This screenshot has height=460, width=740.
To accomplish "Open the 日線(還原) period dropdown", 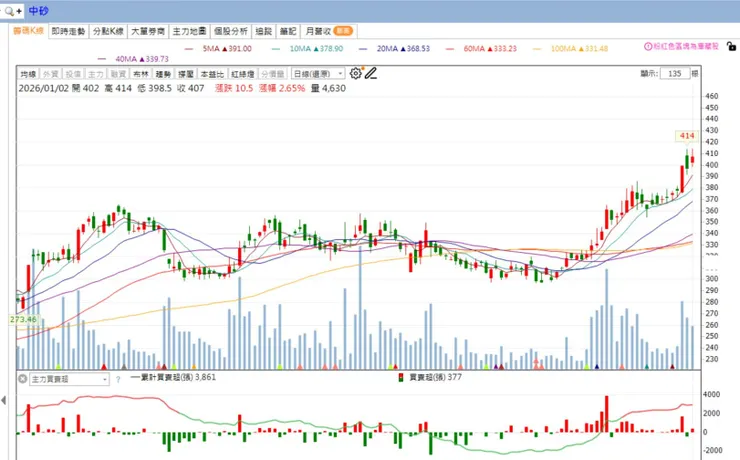I will tap(318, 74).
